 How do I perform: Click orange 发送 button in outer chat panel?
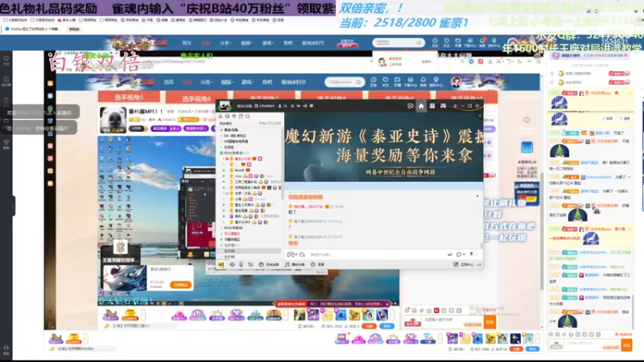626,345
